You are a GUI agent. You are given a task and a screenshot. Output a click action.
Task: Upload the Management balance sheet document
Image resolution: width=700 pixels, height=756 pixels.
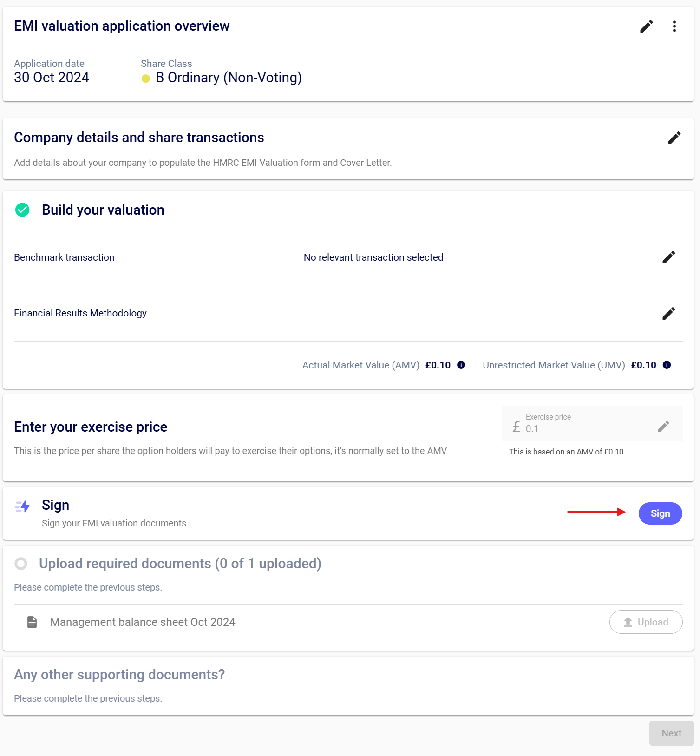click(646, 622)
